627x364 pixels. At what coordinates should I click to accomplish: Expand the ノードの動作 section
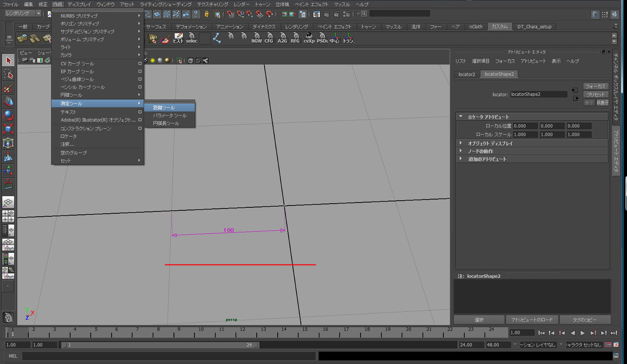click(532, 151)
